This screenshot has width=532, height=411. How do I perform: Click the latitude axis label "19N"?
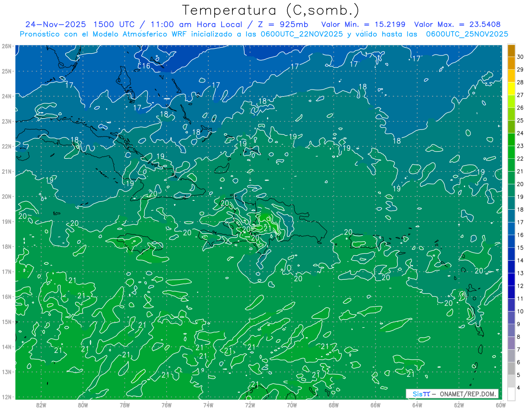tap(6, 221)
